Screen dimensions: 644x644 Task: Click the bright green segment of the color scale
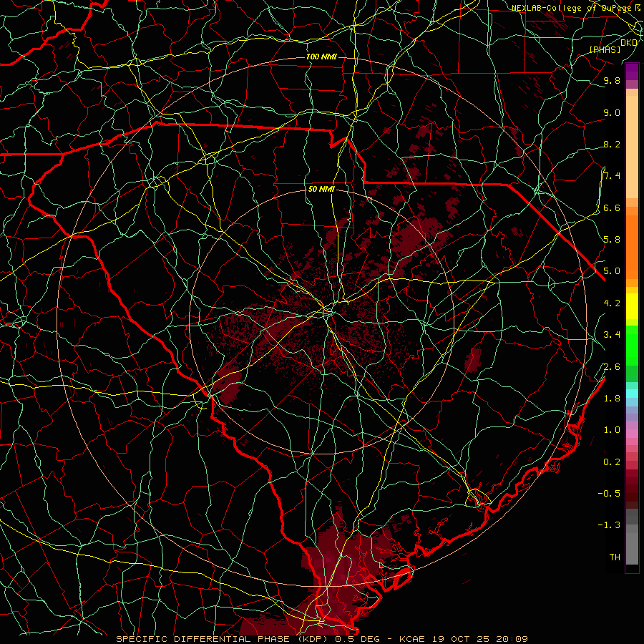tap(632, 345)
